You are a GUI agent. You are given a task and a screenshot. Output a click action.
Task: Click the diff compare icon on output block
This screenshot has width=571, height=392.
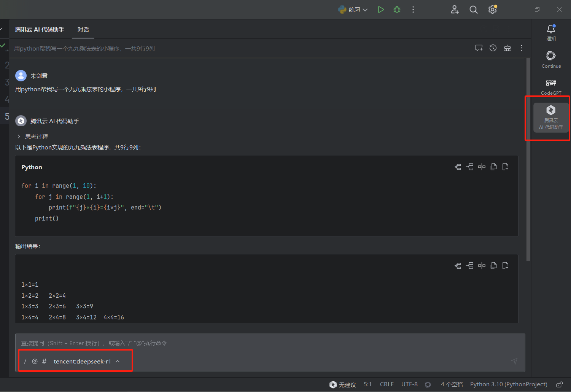(482, 265)
